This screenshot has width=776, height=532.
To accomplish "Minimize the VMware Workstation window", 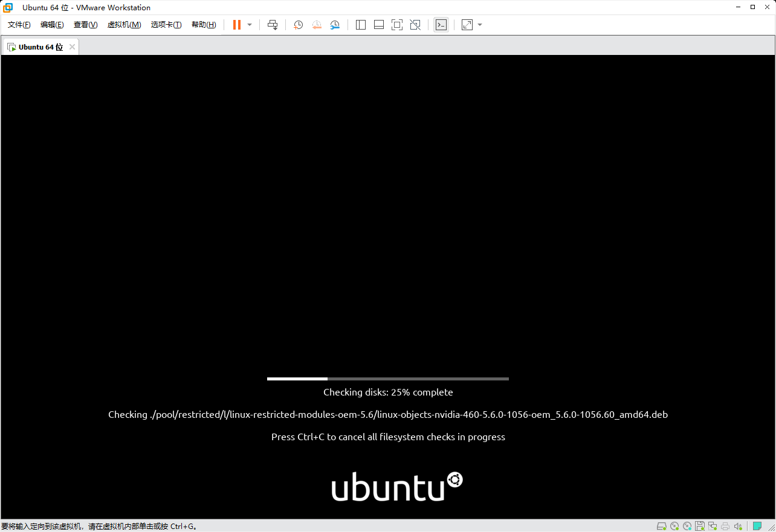I will [x=739, y=7].
